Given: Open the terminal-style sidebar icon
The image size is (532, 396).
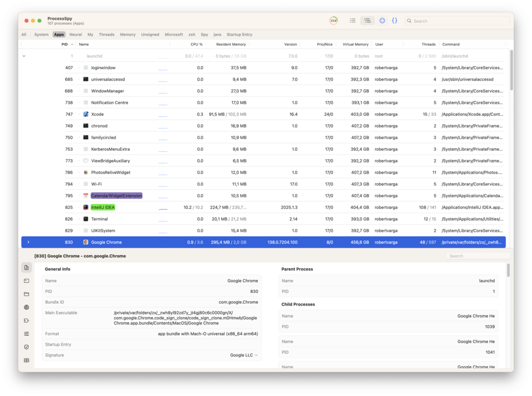Looking at the screenshot, I should (26, 281).
